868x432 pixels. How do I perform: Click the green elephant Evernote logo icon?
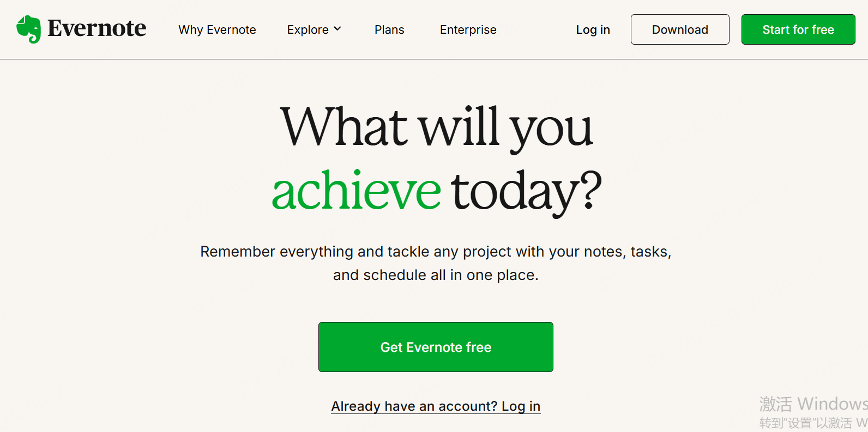click(29, 29)
